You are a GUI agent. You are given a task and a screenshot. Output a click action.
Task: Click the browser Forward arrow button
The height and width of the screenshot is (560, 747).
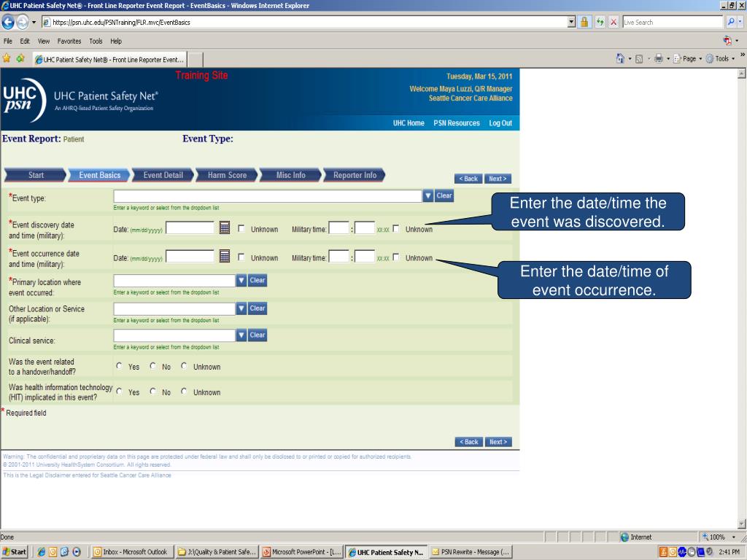[x=23, y=22]
